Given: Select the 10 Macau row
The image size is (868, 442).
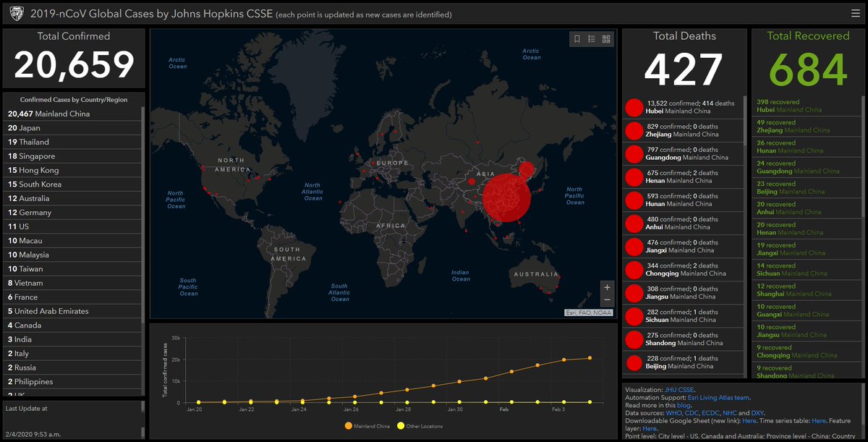Looking at the screenshot, I should tap(72, 241).
